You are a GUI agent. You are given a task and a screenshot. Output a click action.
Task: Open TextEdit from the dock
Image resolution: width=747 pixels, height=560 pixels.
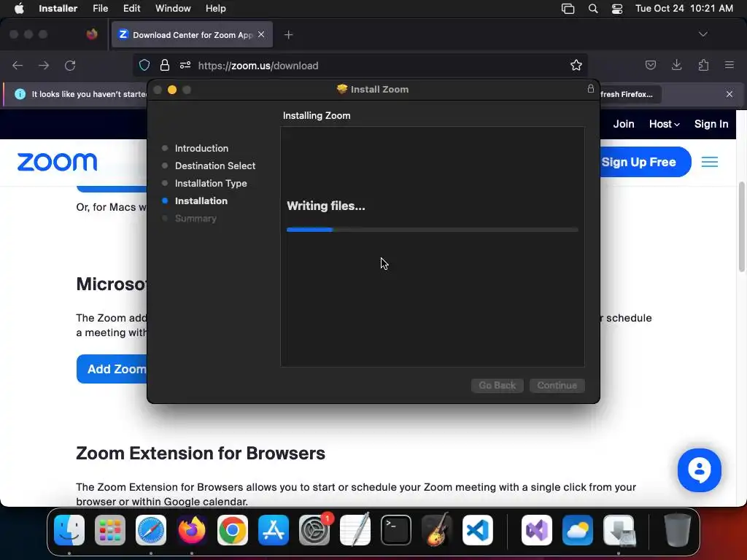pos(355,530)
